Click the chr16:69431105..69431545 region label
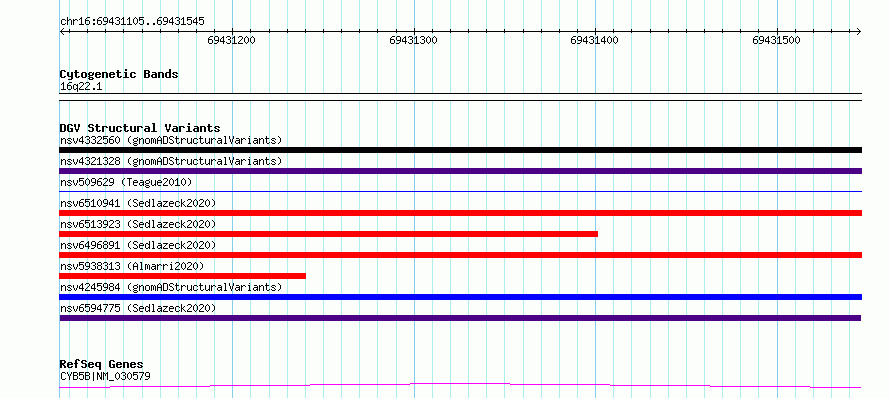The width and height of the screenshot is (890, 398). point(132,22)
